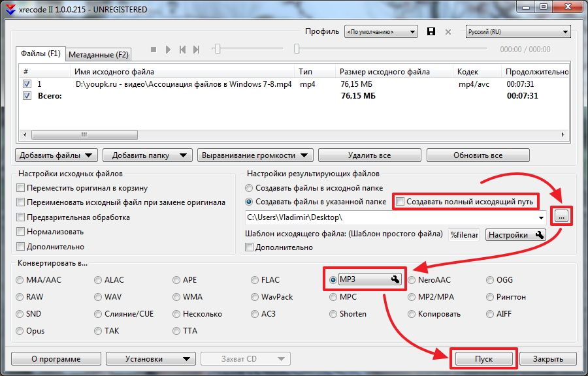
Task: Select the WMA format
Action: 176,297
